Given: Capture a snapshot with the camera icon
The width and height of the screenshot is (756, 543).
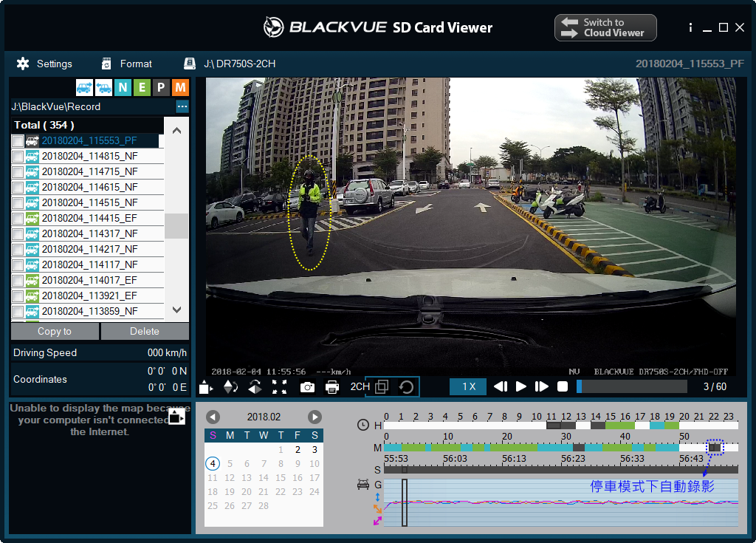Looking at the screenshot, I should coord(307,387).
